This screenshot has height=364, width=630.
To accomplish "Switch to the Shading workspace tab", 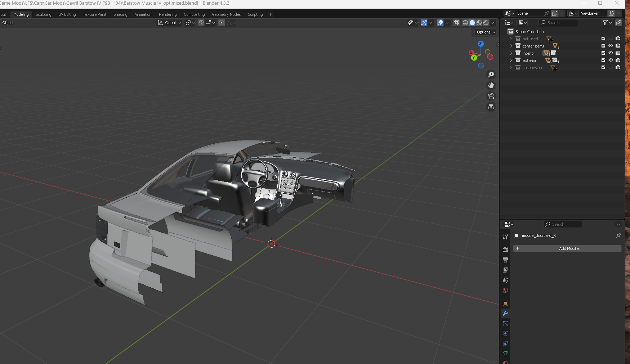I will pos(120,14).
